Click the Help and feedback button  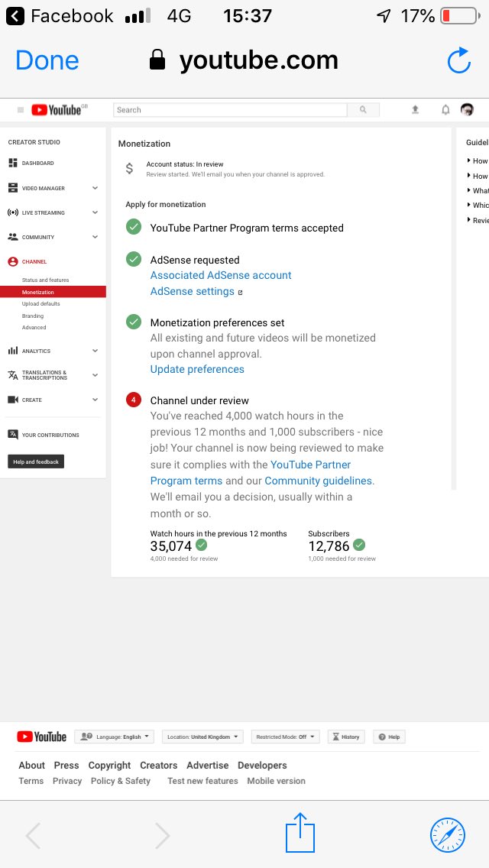36,462
